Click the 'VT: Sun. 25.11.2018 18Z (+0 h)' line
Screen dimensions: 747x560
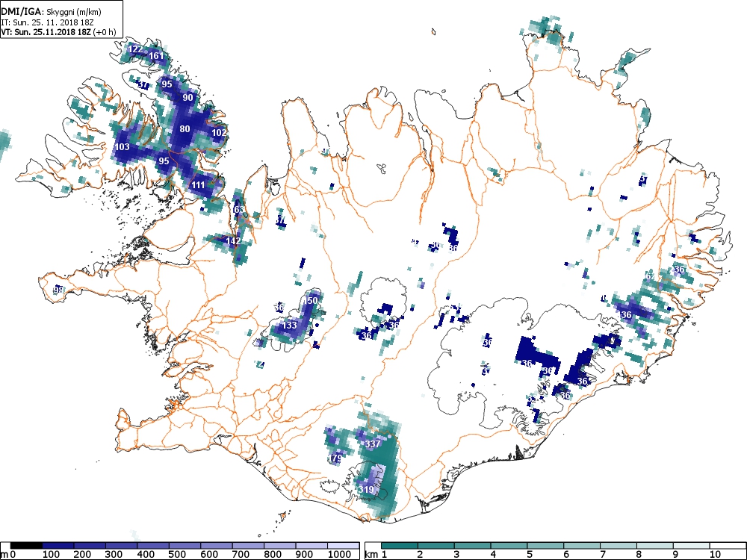(x=58, y=32)
